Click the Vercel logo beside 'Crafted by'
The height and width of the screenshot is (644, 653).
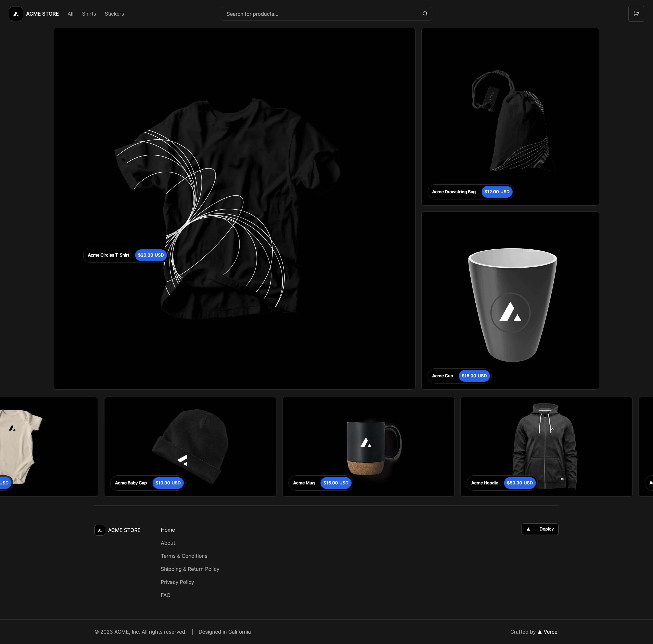tap(540, 631)
